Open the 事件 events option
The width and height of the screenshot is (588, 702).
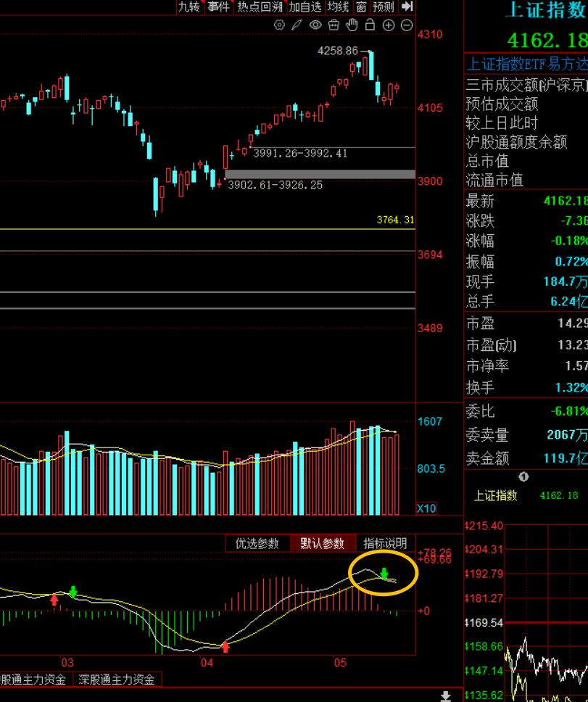[x=218, y=7]
